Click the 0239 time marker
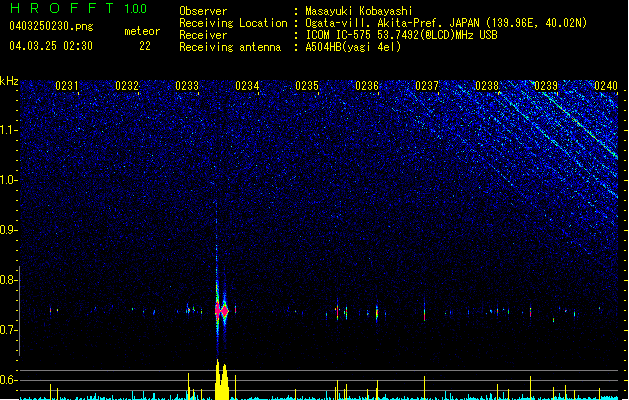Image resolution: width=629 pixels, height=400 pixels. (x=546, y=86)
